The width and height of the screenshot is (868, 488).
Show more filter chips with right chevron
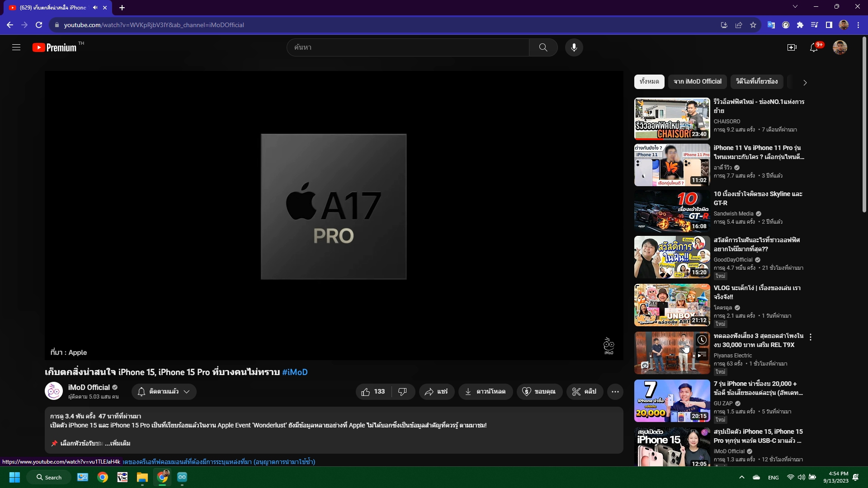805,83
